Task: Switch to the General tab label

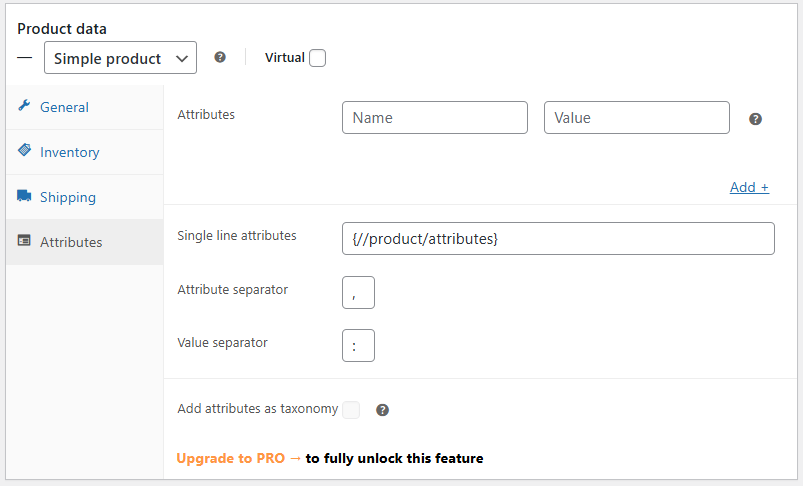Action: click(x=64, y=107)
